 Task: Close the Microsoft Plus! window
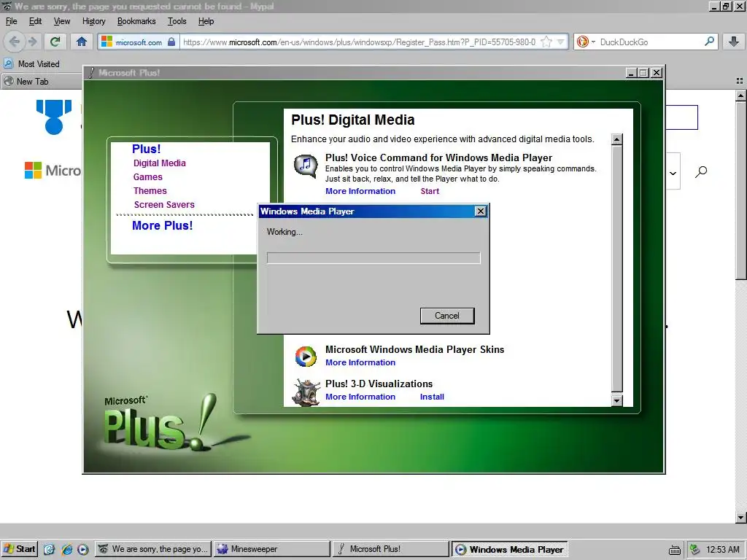point(657,72)
